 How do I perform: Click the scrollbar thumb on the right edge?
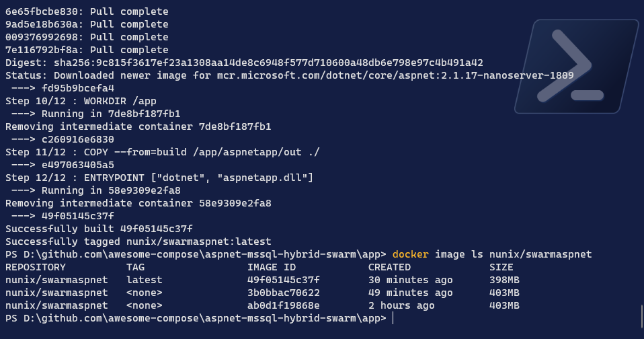(x=641, y=315)
